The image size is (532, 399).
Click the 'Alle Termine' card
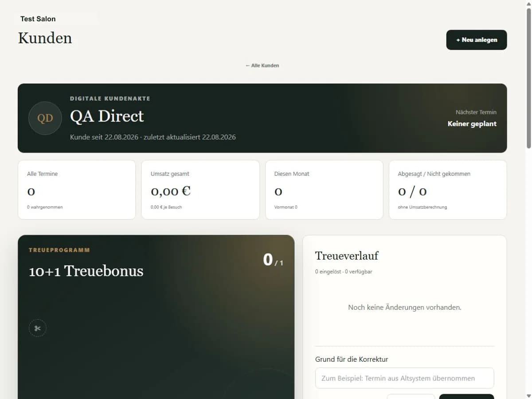click(77, 190)
